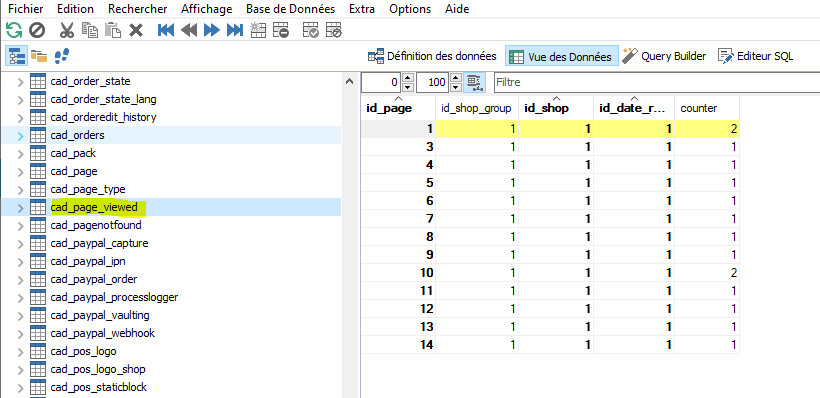The image size is (820, 398).
Task: Open the Aide menu
Action: point(457,9)
